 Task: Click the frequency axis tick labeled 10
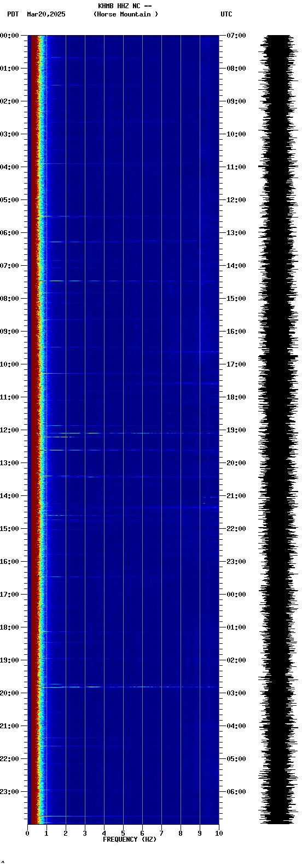click(x=219, y=833)
